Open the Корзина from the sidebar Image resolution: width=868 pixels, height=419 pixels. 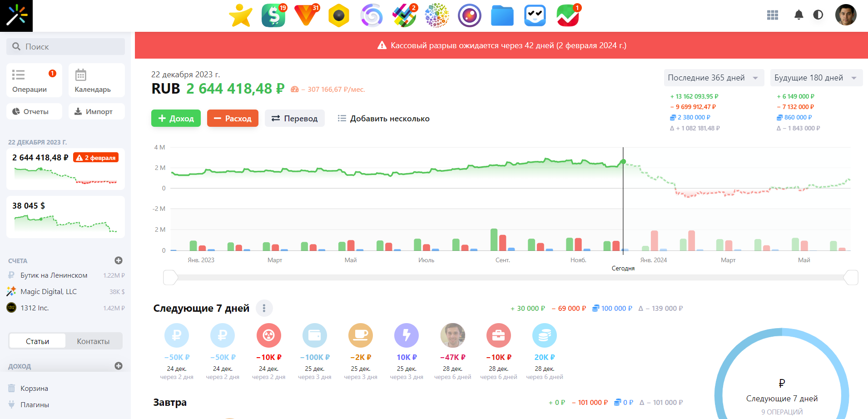pyautogui.click(x=34, y=388)
